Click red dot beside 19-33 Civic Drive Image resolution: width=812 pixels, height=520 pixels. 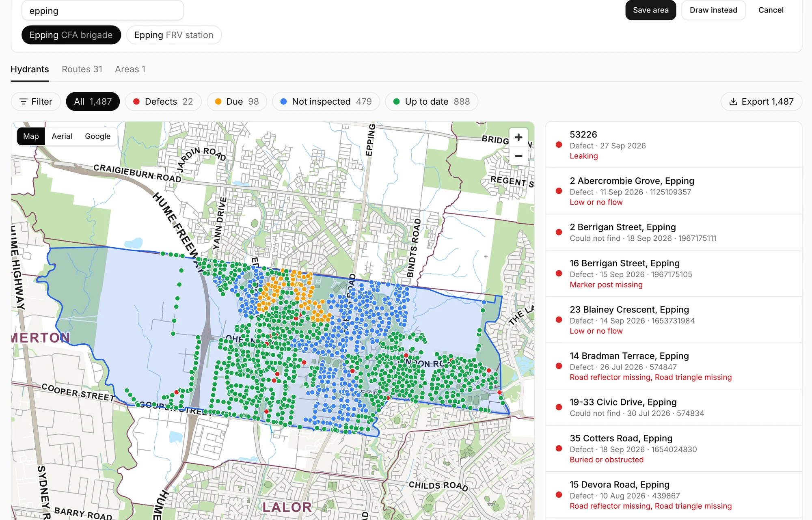[559, 407]
